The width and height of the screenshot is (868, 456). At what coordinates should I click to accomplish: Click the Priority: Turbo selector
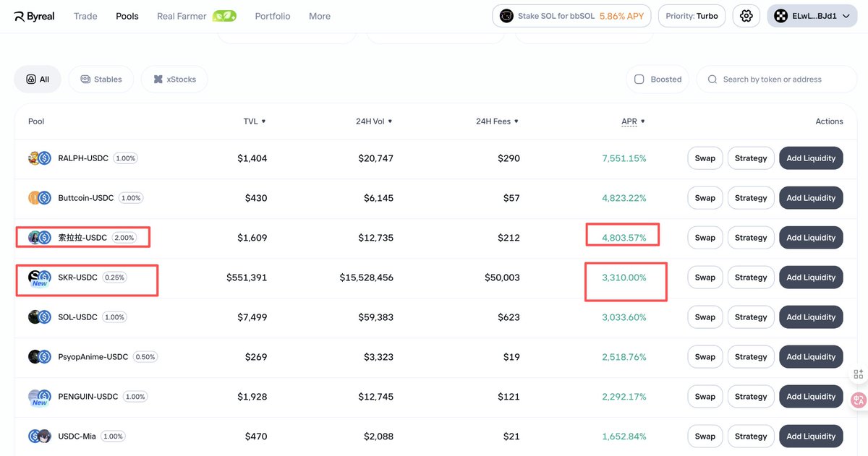pyautogui.click(x=692, y=16)
